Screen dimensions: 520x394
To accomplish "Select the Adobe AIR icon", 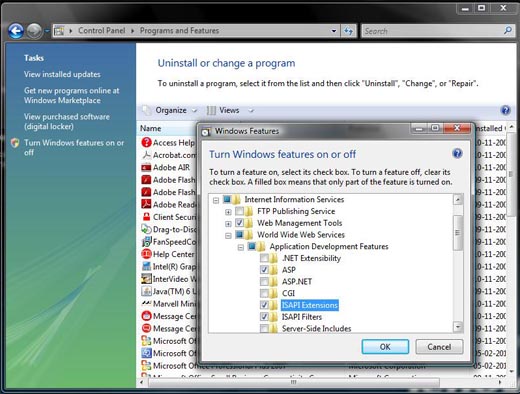I will 146,167.
